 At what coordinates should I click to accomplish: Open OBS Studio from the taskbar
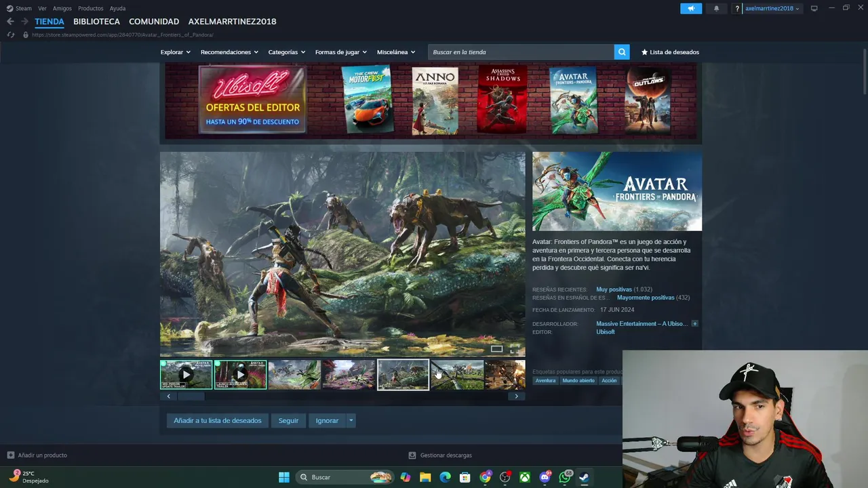pyautogui.click(x=505, y=477)
